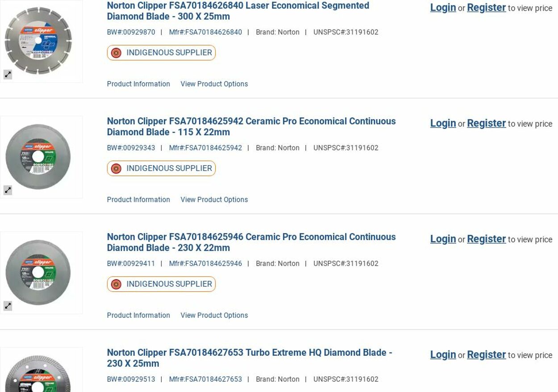Expand Product Information for Ceramic Pro 115 X 22mm

click(x=138, y=200)
